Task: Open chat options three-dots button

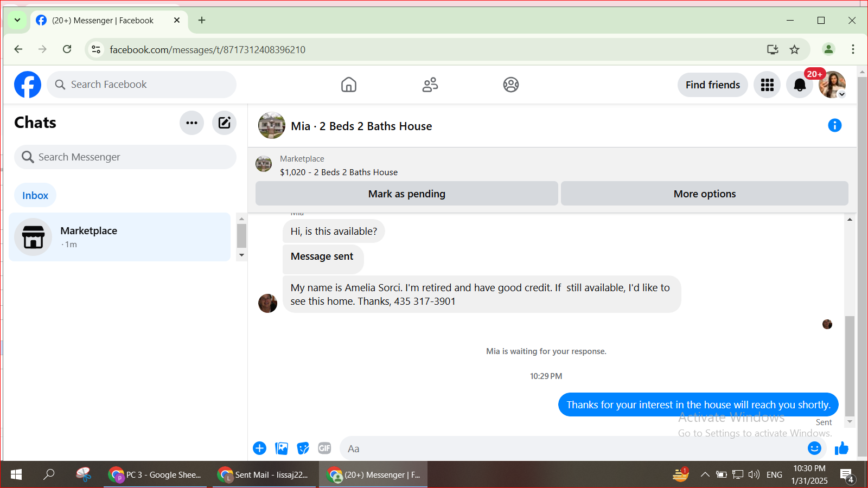Action: point(192,123)
